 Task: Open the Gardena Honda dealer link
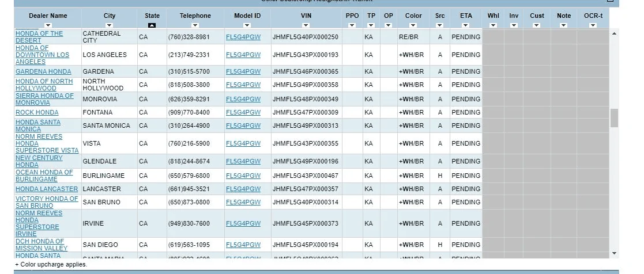[43, 72]
